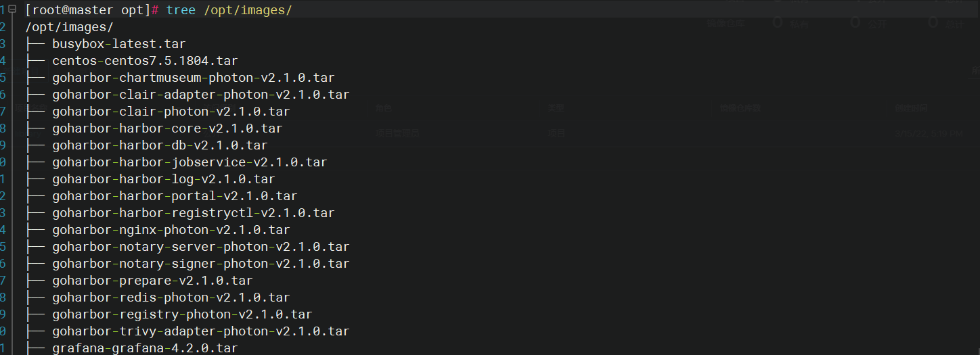Collapse the code fold toggle beside line 1
The width and height of the screenshot is (980, 355).
12,10
